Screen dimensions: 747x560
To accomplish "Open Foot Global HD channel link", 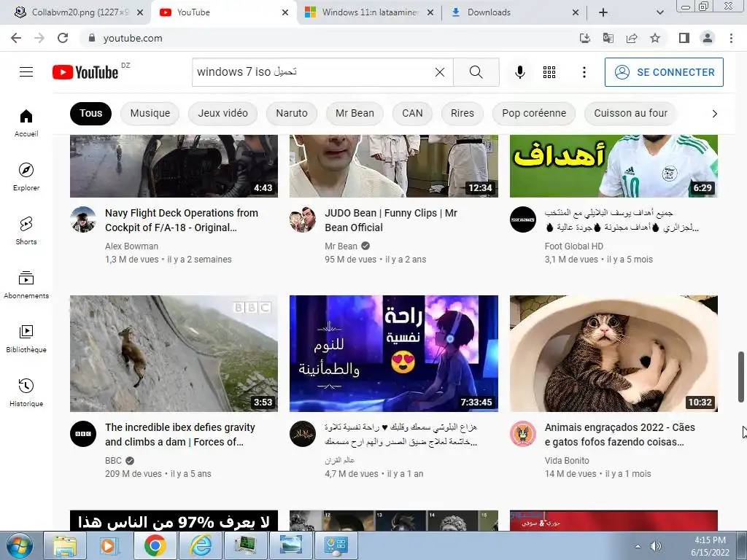I will click(x=573, y=246).
